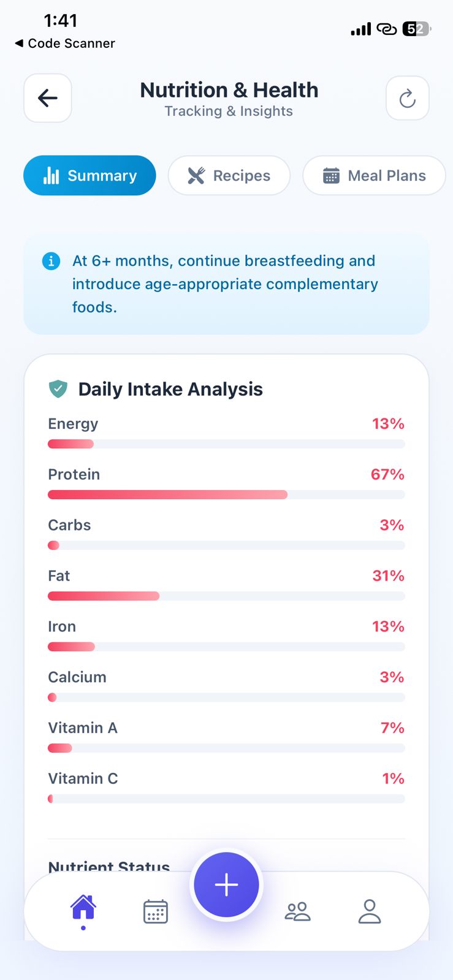The image size is (453, 980).
Task: Tap the Energy progress bar
Action: click(226, 444)
